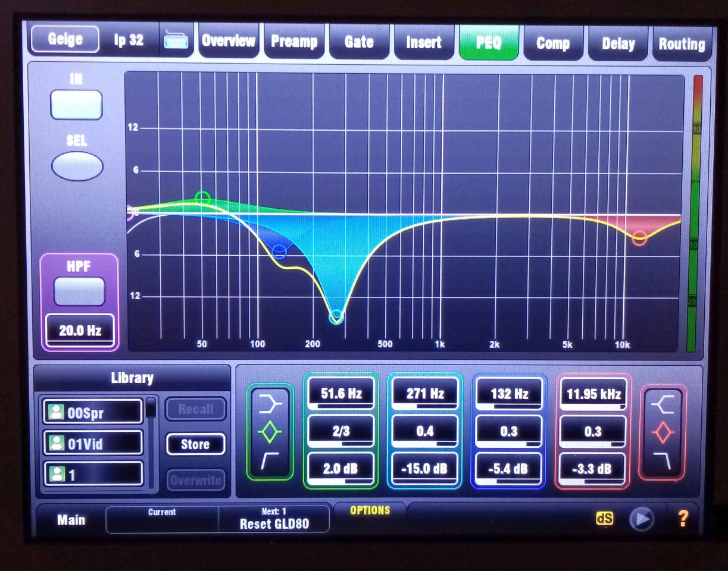
Task: Choose green high-pass shape icon
Action: click(x=270, y=460)
